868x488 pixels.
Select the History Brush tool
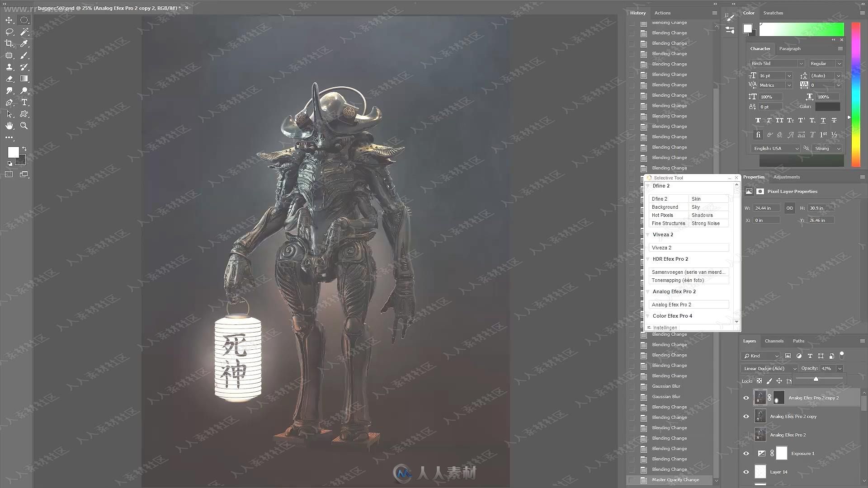24,67
